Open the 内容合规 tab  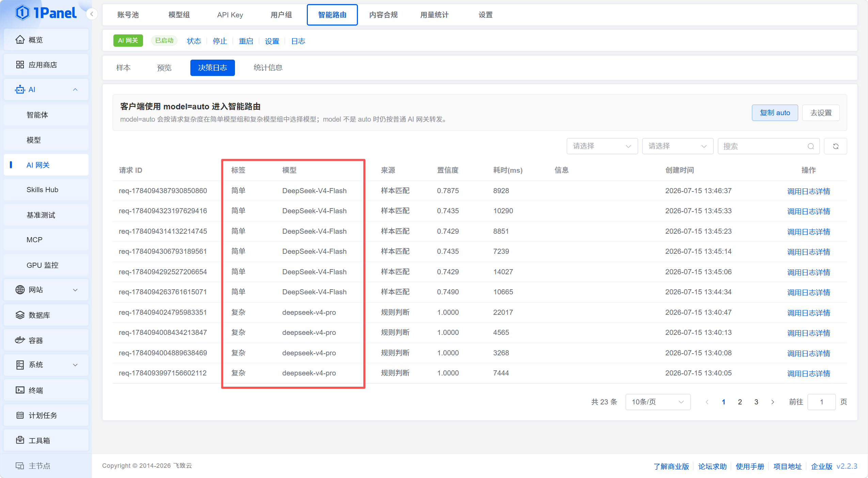click(x=383, y=15)
